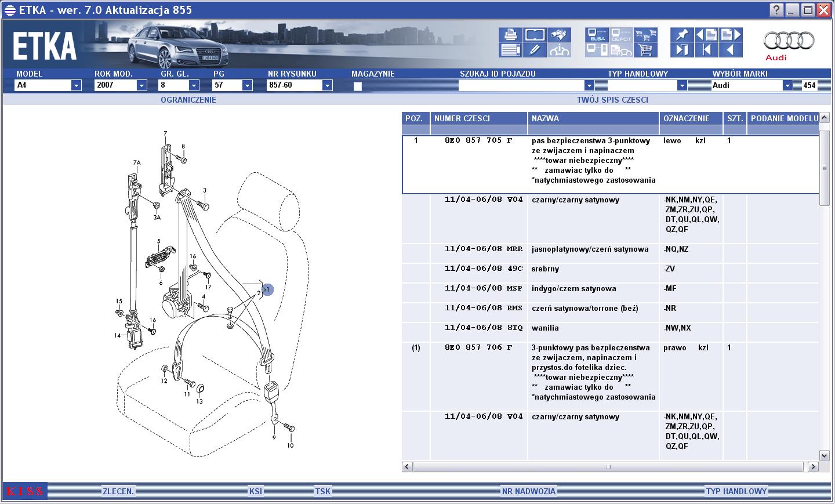Viewport: 835px width, 504px height.
Task: Click the computer-to-server icon below ELSA
Action: click(x=597, y=50)
